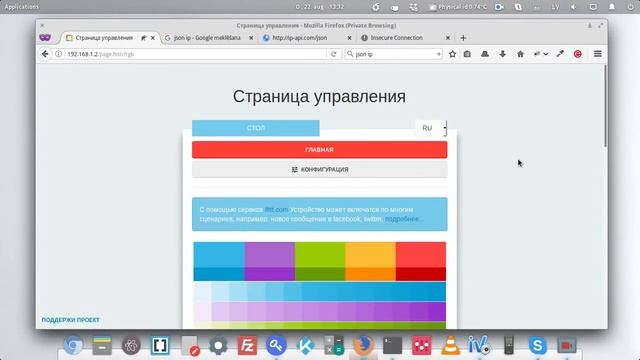Open the КОНФИГУРАЦИЯ button
This screenshot has height=360, width=640.
pyautogui.click(x=320, y=169)
